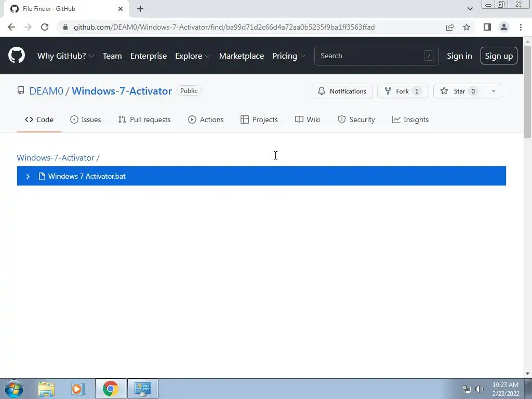Viewport: 532px width, 399px height.
Task: Click the Sign up button
Action: (499, 56)
